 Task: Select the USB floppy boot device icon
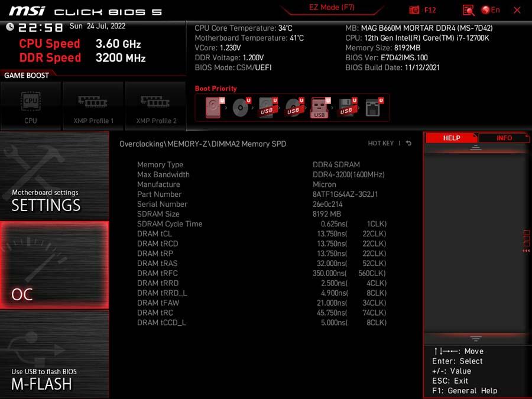pos(347,108)
